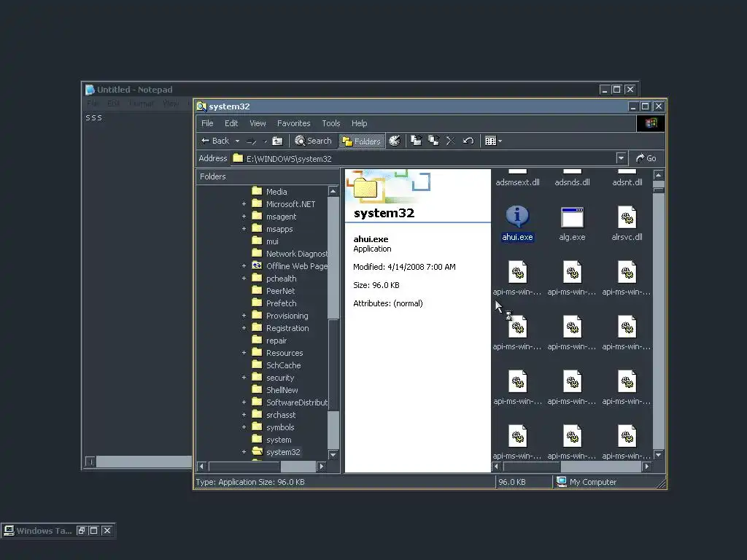747x560 pixels.
Task: Expand the security folder node
Action: pyautogui.click(x=244, y=377)
